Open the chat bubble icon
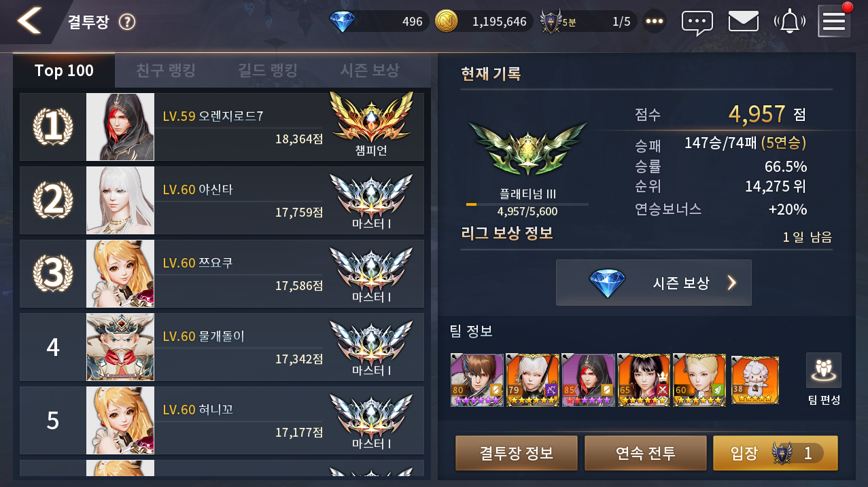The image size is (868, 487). [x=697, y=22]
